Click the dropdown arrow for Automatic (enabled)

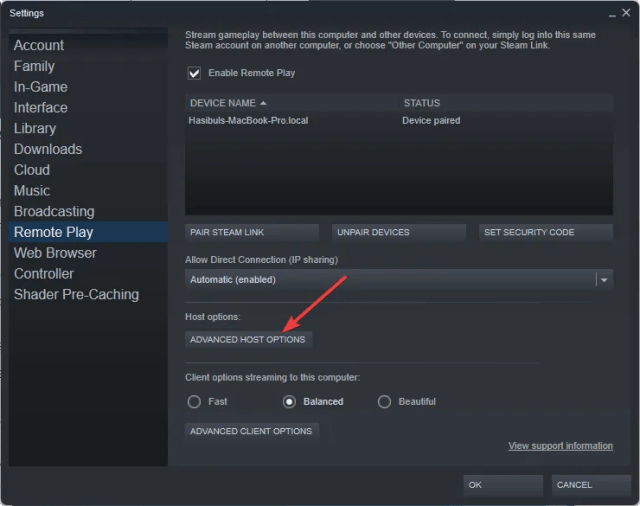[x=604, y=280]
